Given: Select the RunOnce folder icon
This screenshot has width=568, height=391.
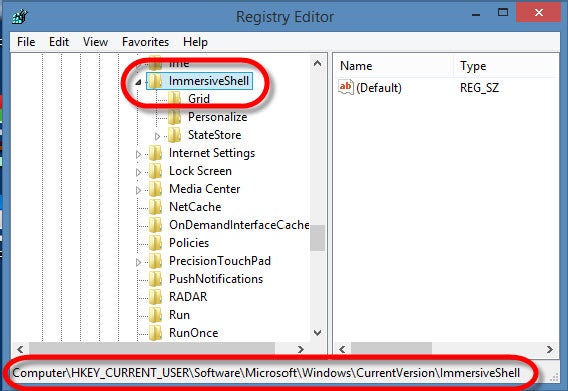Looking at the screenshot, I should [156, 332].
